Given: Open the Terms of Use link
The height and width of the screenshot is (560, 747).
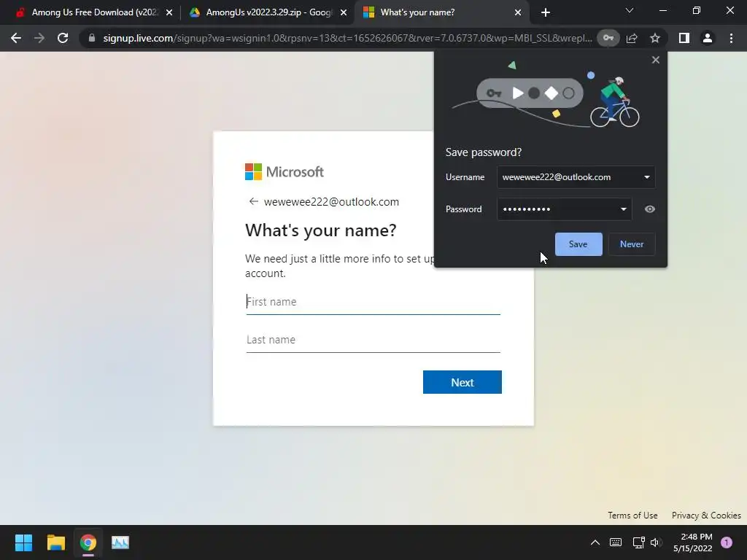Looking at the screenshot, I should point(632,516).
